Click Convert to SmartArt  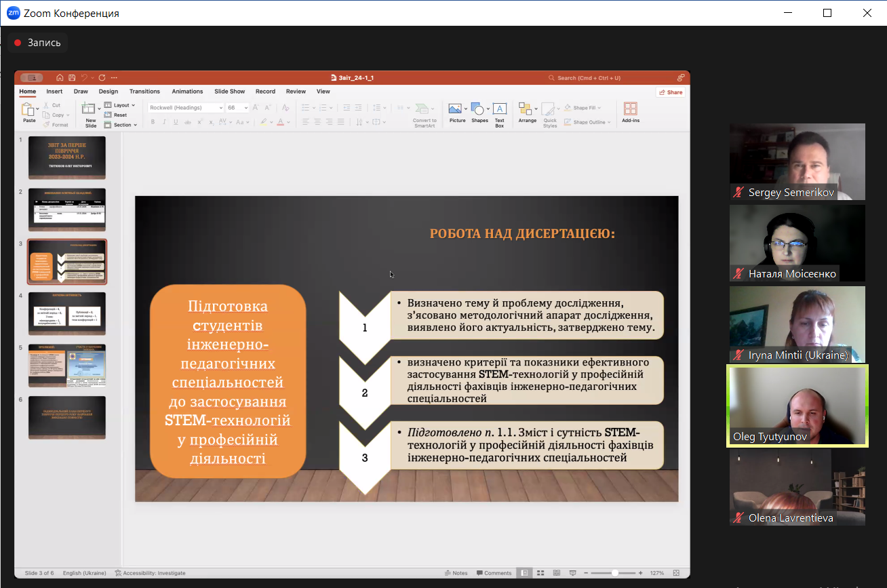pyautogui.click(x=425, y=115)
